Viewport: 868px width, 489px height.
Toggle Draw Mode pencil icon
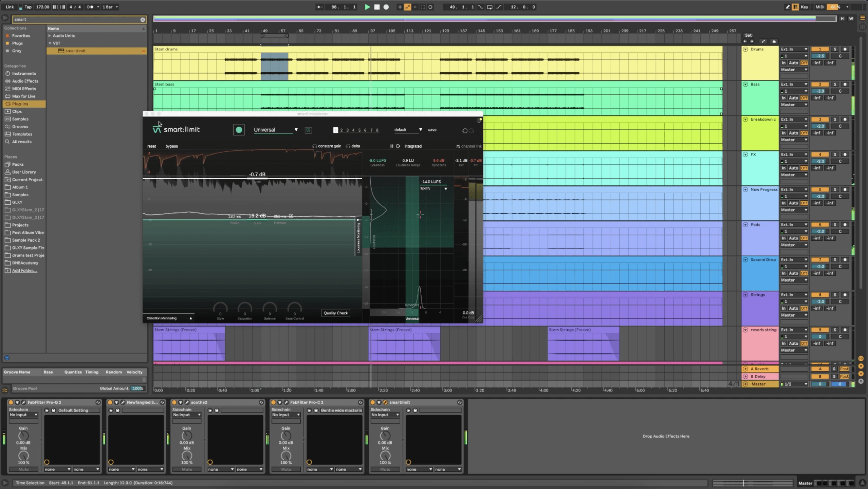pos(788,7)
